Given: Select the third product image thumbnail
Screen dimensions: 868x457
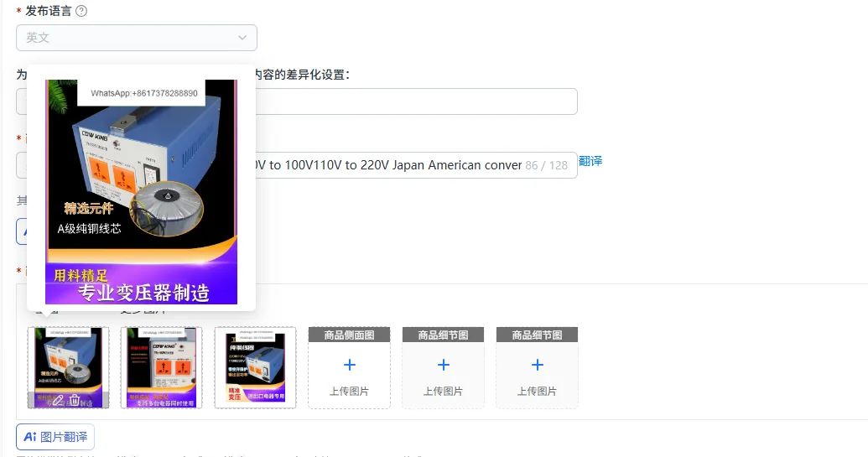Looking at the screenshot, I should click(255, 367).
